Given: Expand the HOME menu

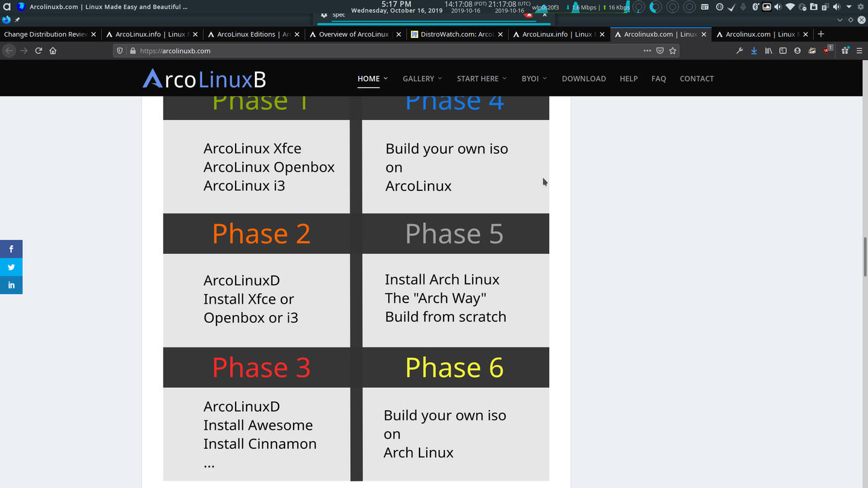Looking at the screenshot, I should pyautogui.click(x=373, y=78).
